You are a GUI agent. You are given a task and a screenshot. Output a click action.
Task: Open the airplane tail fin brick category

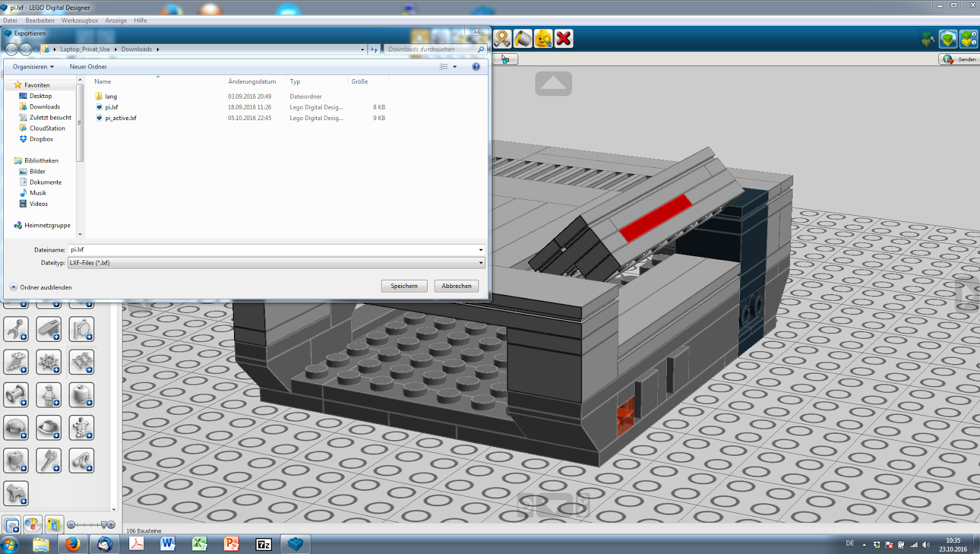(x=16, y=362)
